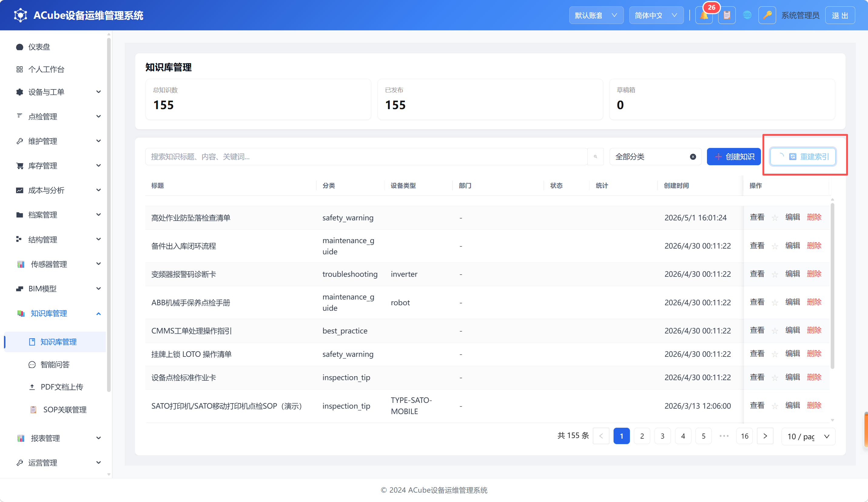The image size is (868, 502).
Task: Open the 10 / page size dropdown
Action: tap(808, 436)
